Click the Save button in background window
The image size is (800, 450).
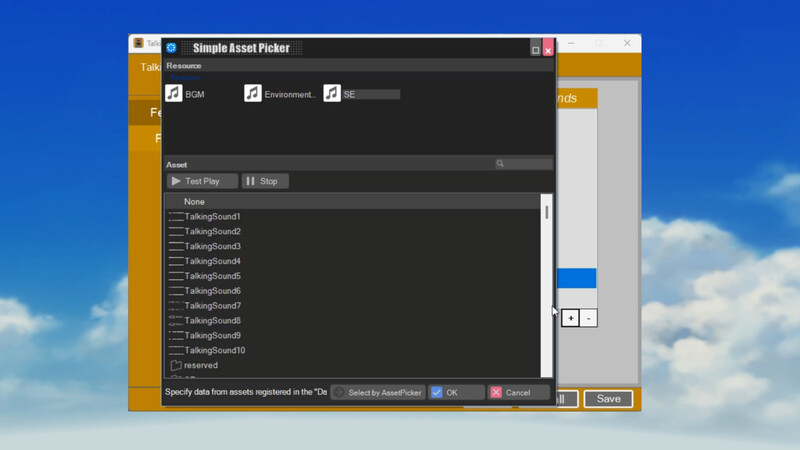608,398
